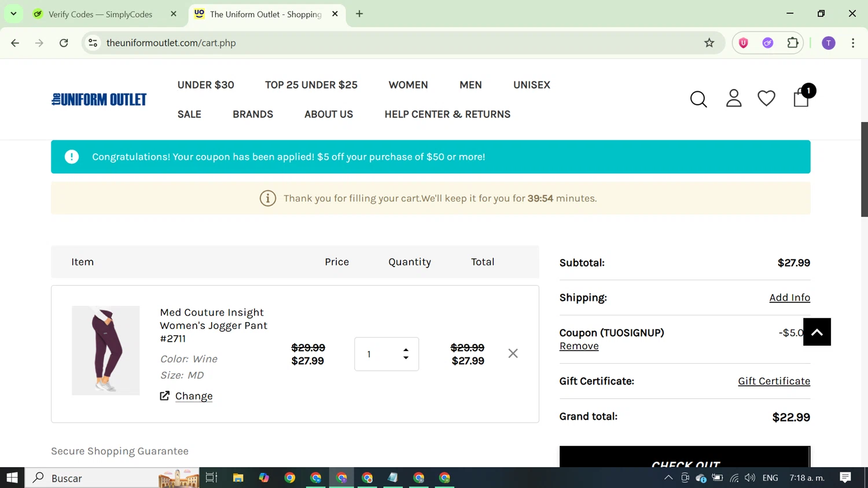This screenshot has width=868, height=488.
Task: Open File Explorer from the taskbar
Action: tap(238, 478)
